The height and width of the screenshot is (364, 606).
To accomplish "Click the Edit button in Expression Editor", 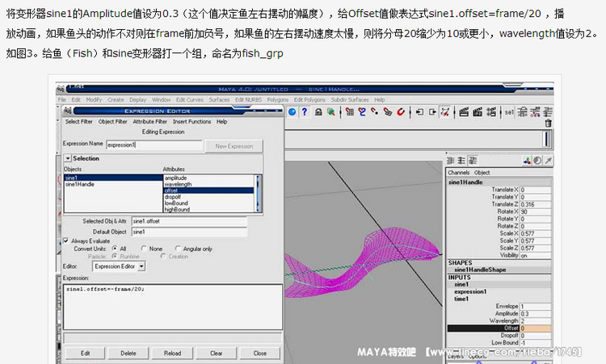I will coord(85,353).
